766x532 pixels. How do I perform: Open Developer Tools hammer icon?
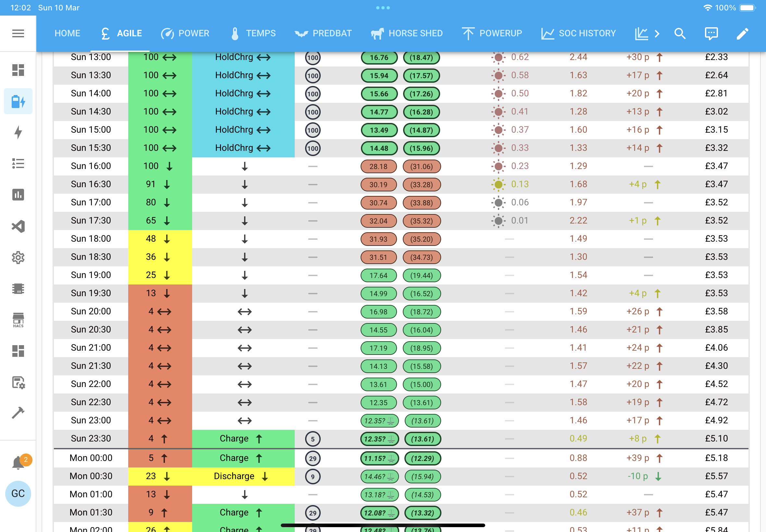pyautogui.click(x=18, y=413)
